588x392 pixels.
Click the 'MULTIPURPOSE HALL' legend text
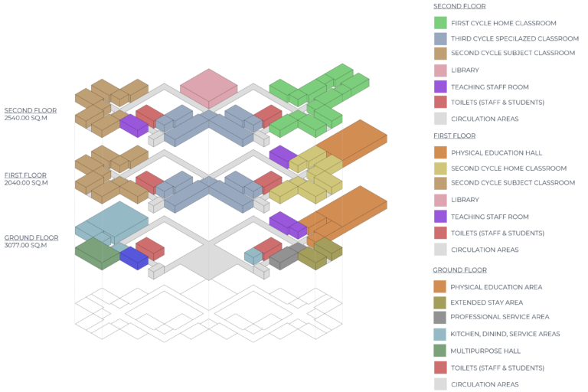(485, 351)
